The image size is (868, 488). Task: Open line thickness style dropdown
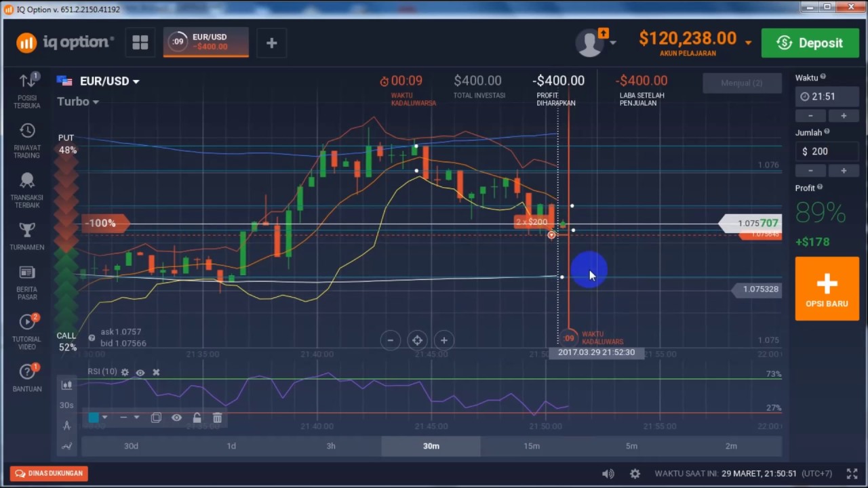[x=129, y=418]
